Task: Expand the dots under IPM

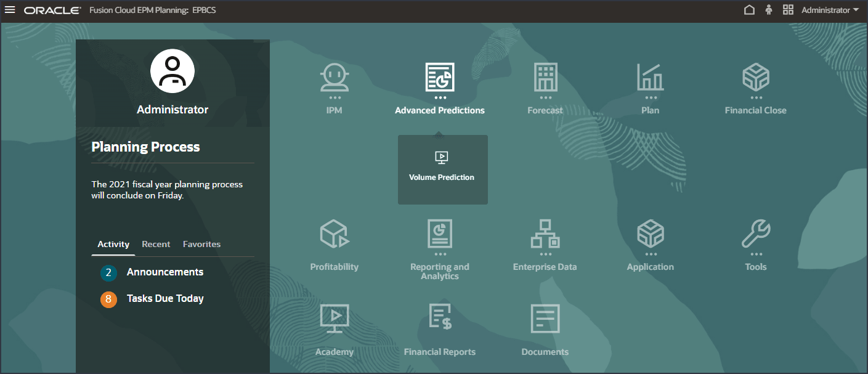Action: click(x=335, y=97)
